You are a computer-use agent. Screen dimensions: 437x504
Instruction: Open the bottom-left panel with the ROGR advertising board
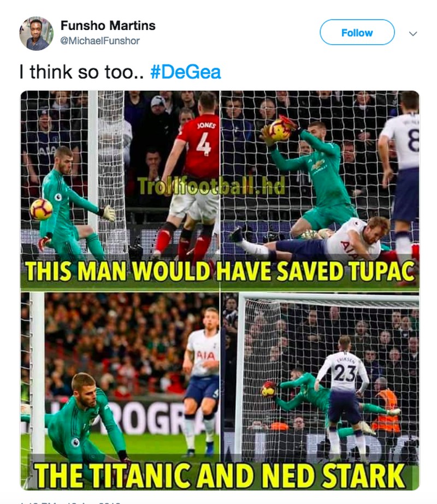[120, 390]
